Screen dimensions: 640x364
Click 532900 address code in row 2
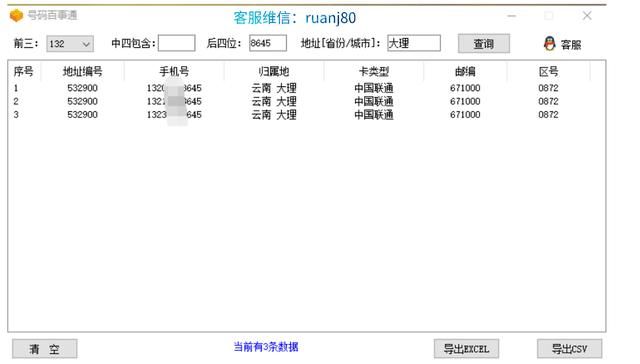point(82,101)
